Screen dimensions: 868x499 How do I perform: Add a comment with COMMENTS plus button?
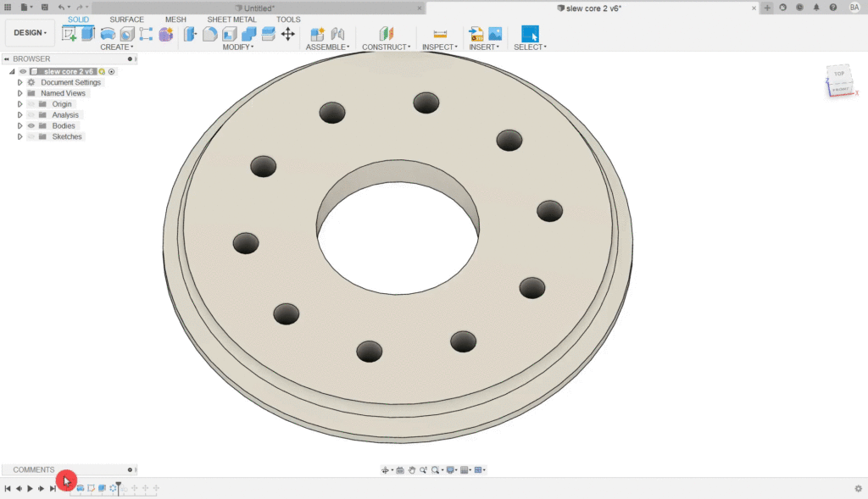pyautogui.click(x=130, y=469)
